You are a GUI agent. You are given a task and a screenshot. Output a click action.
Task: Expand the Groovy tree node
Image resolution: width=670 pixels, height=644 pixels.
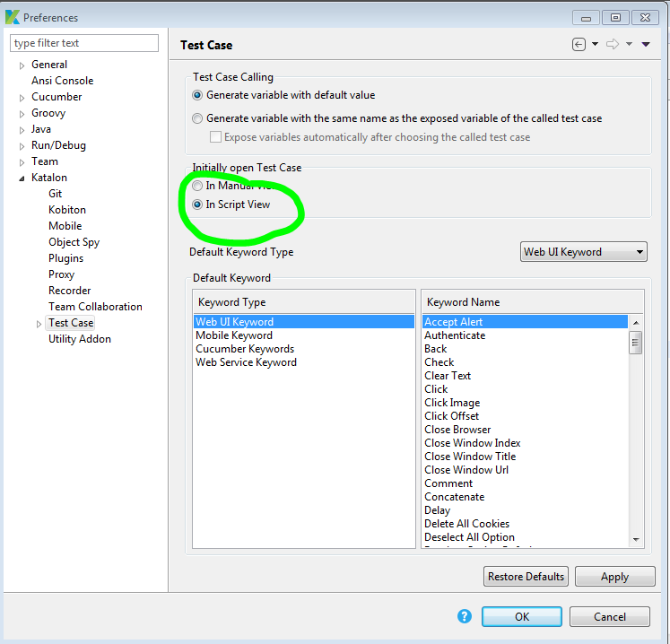(x=22, y=114)
